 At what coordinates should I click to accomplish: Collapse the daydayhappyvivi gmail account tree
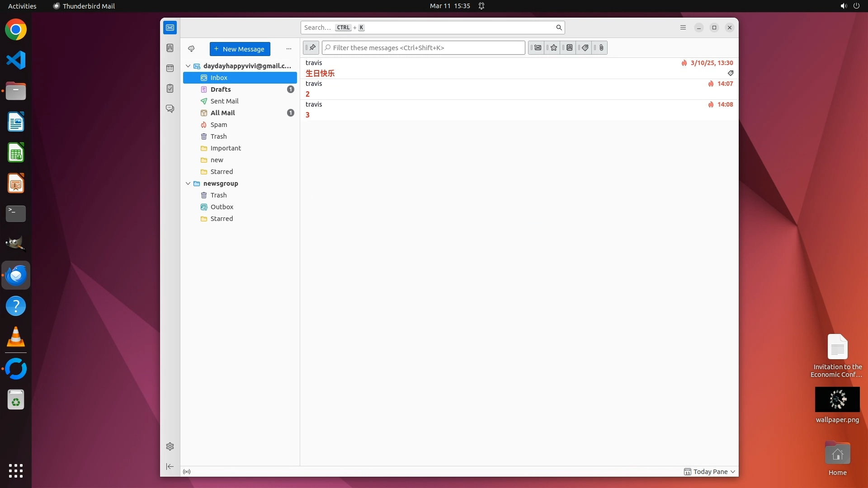(188, 66)
